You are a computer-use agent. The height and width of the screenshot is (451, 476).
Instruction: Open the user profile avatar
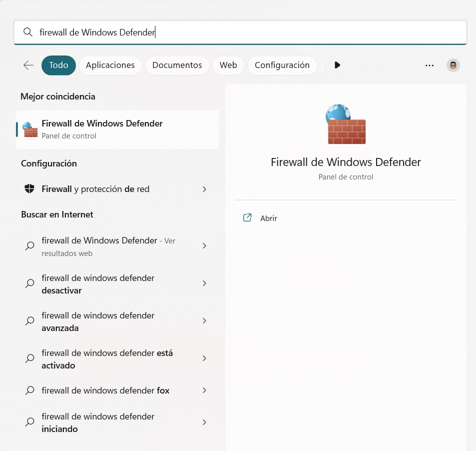(453, 65)
